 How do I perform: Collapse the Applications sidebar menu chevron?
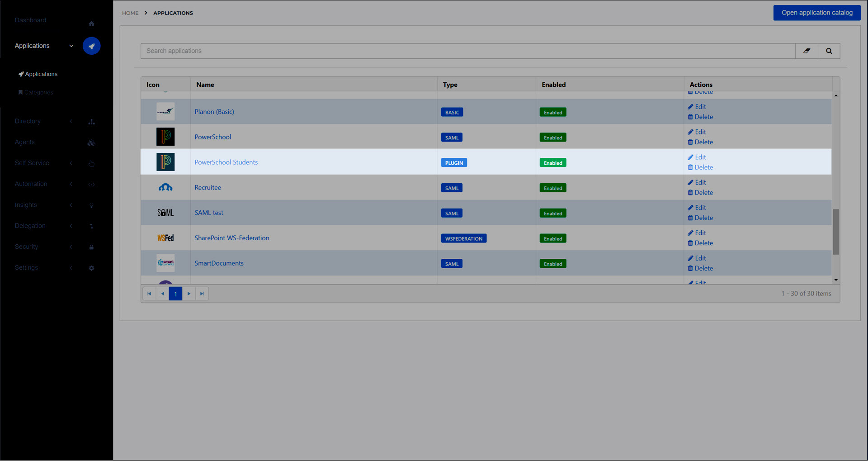point(71,46)
